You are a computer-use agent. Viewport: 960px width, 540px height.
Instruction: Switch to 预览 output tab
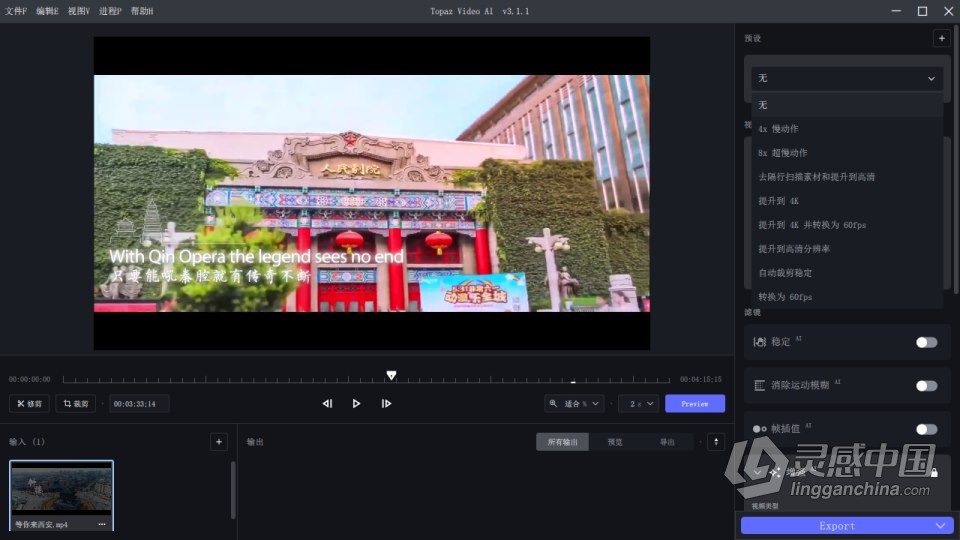615,442
